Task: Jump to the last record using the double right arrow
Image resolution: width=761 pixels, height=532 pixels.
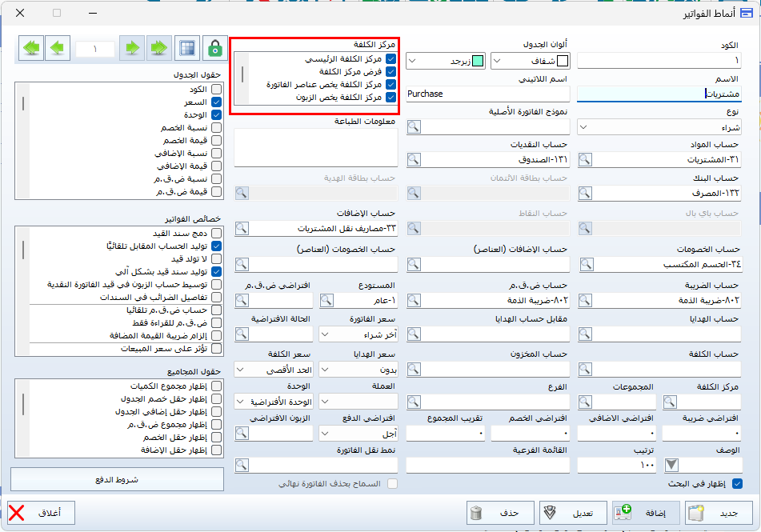Action: click(x=159, y=48)
